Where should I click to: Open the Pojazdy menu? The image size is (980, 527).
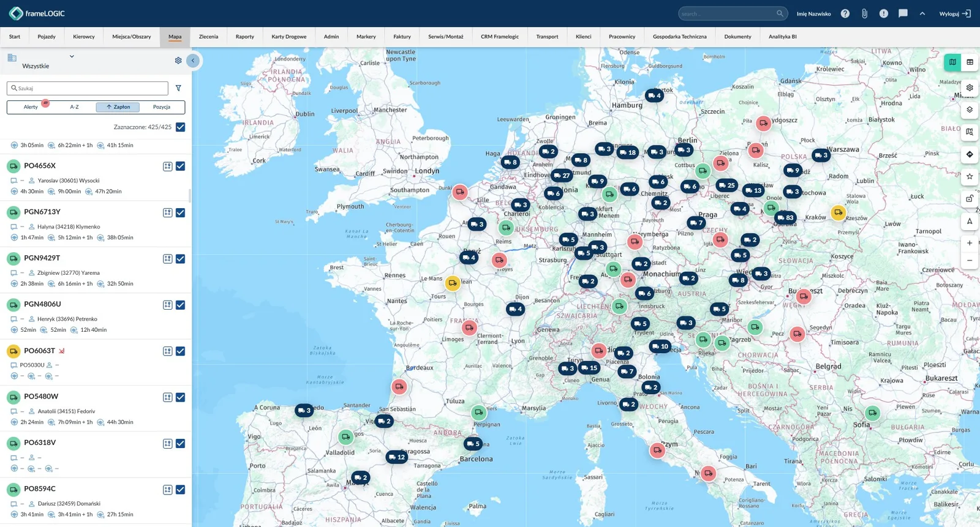click(x=47, y=37)
